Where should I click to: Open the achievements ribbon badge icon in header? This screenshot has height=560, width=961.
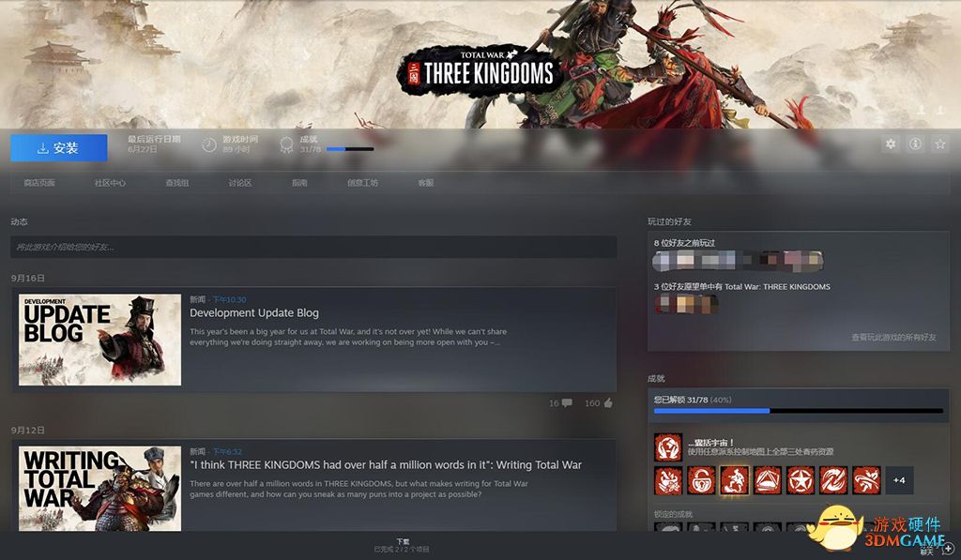(286, 144)
